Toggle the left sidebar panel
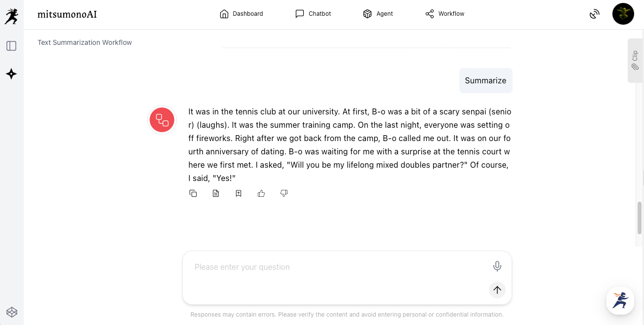Image resolution: width=644 pixels, height=325 pixels. click(11, 46)
